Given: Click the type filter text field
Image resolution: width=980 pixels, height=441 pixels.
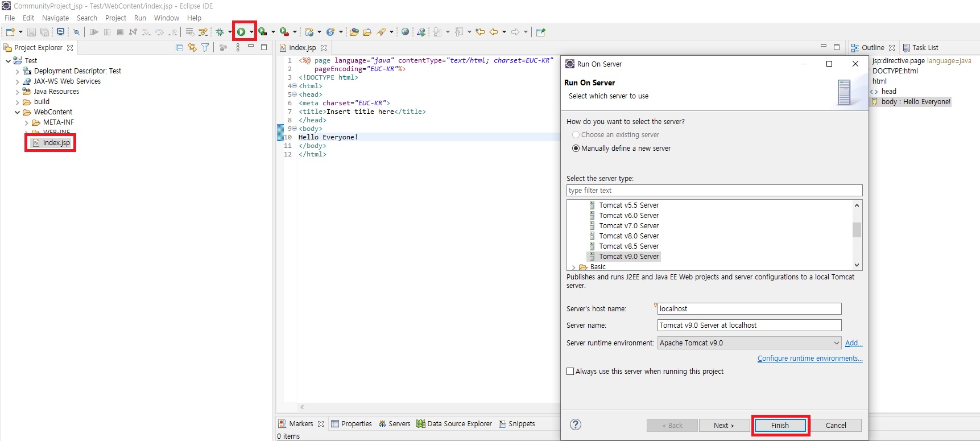Looking at the screenshot, I should coord(714,191).
